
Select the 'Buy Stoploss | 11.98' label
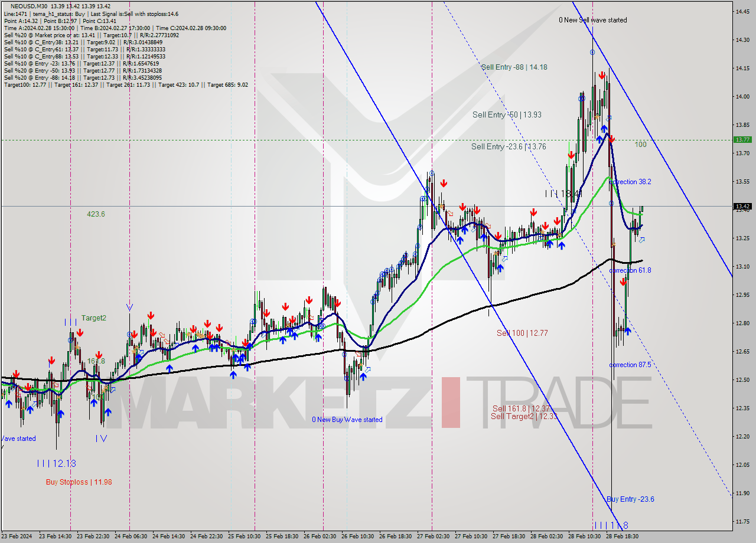pos(79,482)
